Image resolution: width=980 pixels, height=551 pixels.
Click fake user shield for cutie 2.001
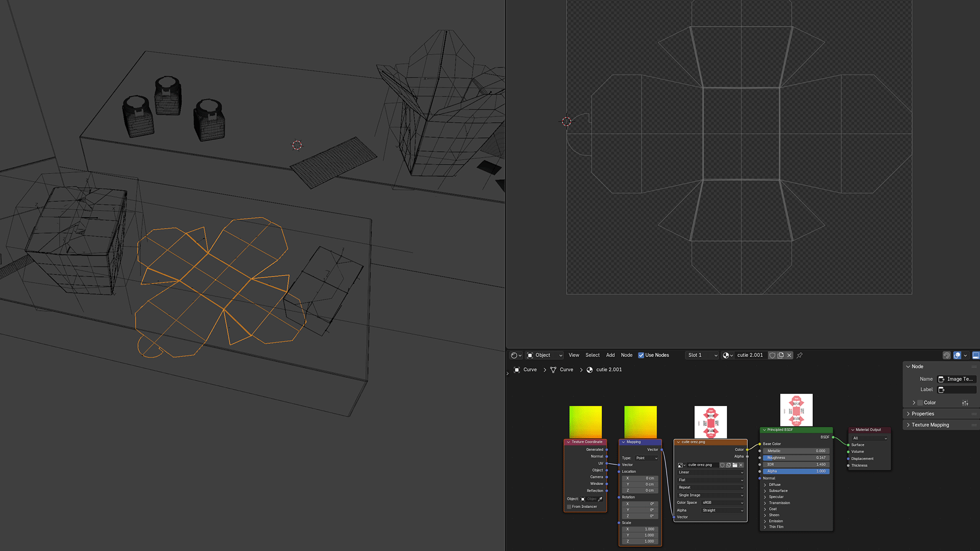coord(772,355)
